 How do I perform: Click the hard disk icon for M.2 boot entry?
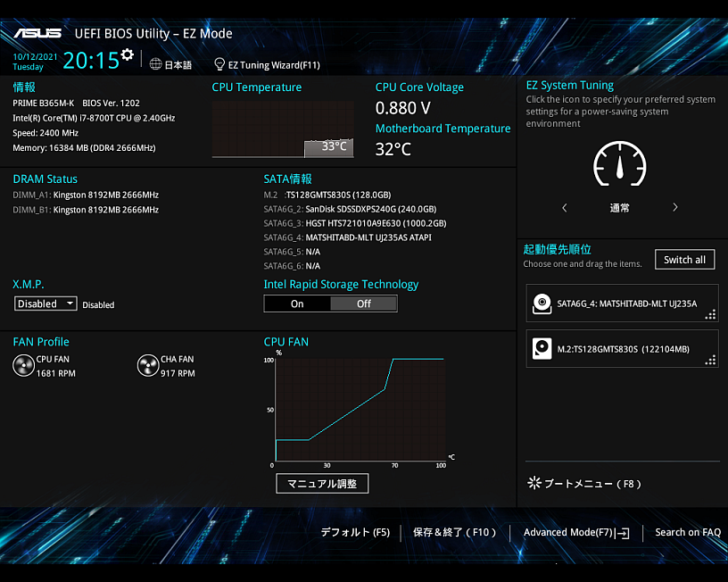point(542,349)
